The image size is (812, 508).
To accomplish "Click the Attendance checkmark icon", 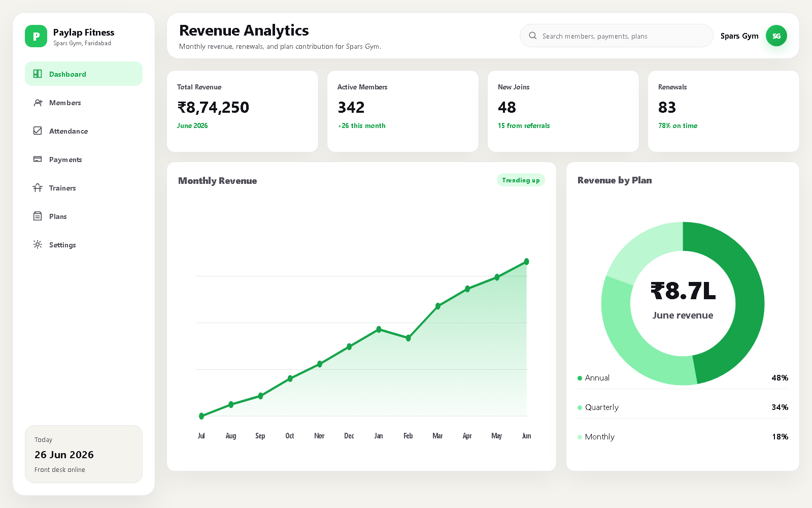I will [38, 131].
